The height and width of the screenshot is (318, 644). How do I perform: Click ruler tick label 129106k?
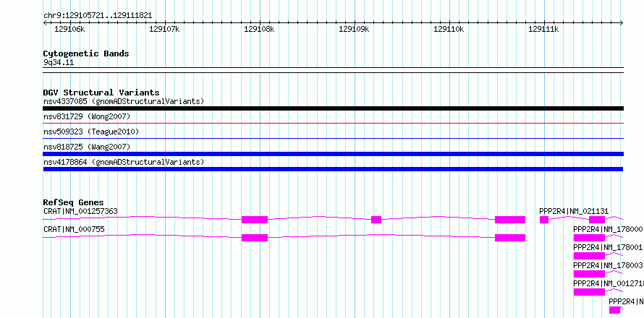[69, 29]
